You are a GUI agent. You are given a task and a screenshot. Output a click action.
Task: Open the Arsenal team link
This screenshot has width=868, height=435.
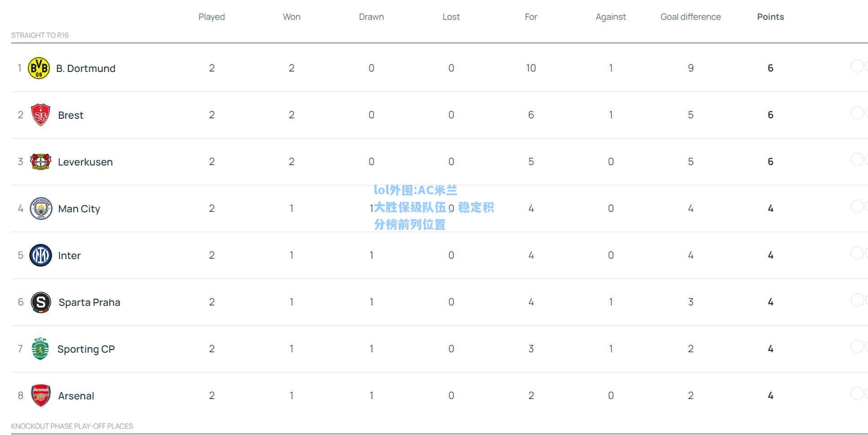76,396
